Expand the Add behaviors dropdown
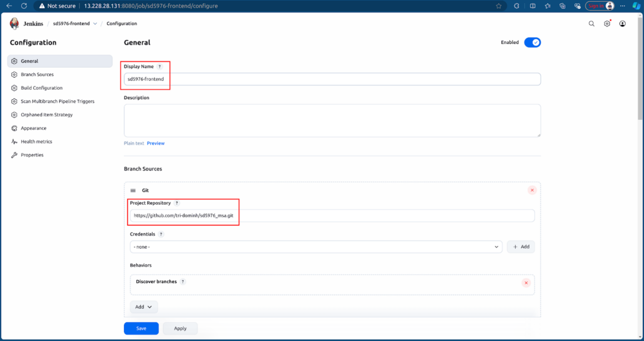The height and width of the screenshot is (341, 644). click(143, 307)
